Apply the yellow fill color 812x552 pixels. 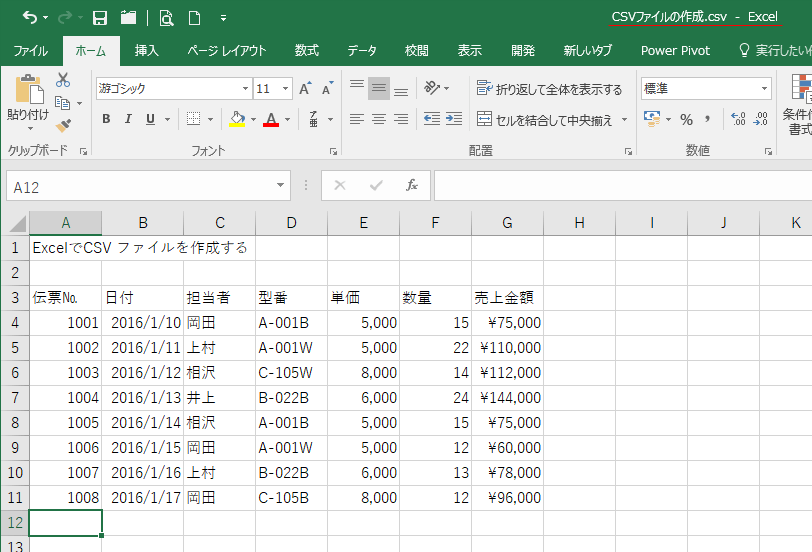(x=237, y=119)
